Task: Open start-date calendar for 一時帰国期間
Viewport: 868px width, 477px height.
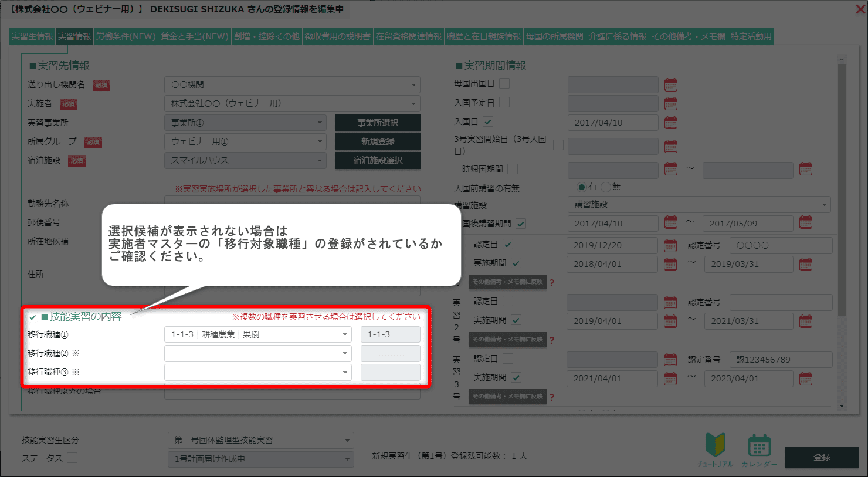Action: pos(671,169)
